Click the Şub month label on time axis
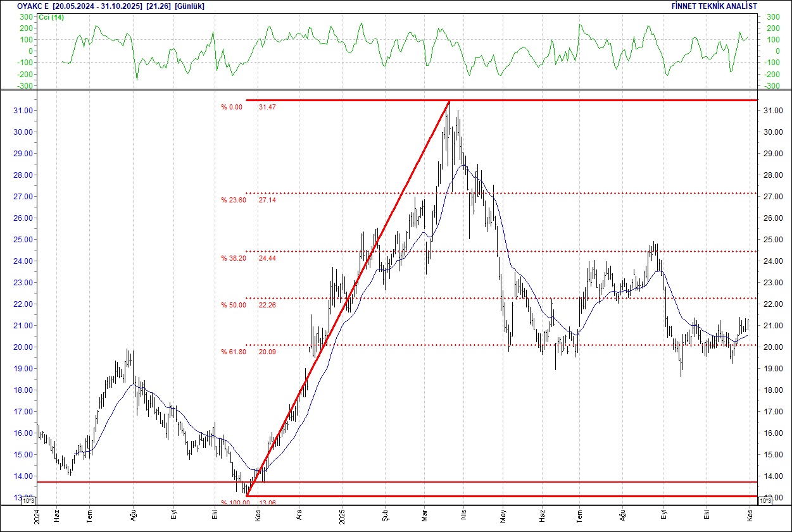 pos(385,514)
